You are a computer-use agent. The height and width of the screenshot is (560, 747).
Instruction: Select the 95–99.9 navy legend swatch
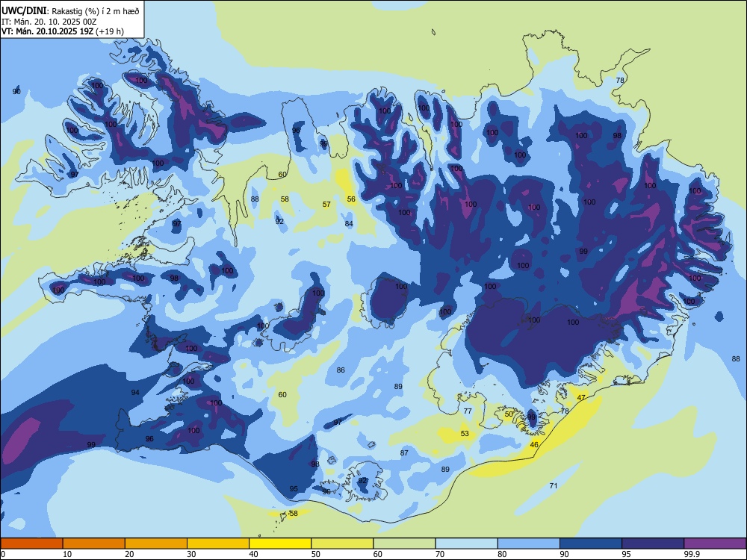[653, 544]
